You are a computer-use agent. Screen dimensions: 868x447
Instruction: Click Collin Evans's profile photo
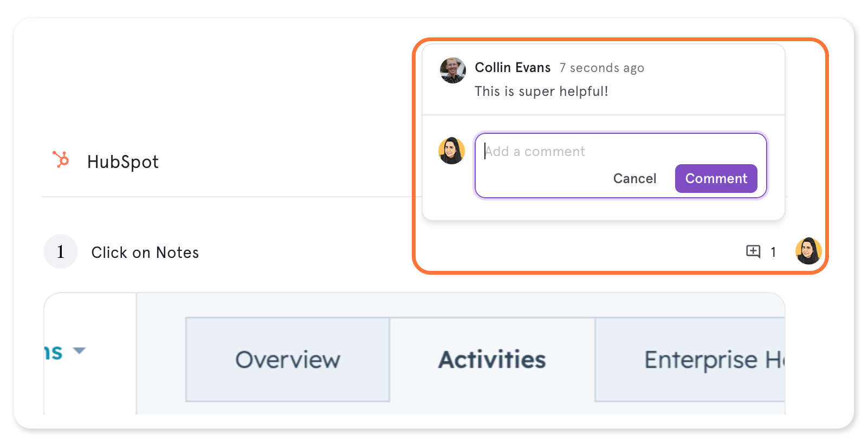click(453, 70)
